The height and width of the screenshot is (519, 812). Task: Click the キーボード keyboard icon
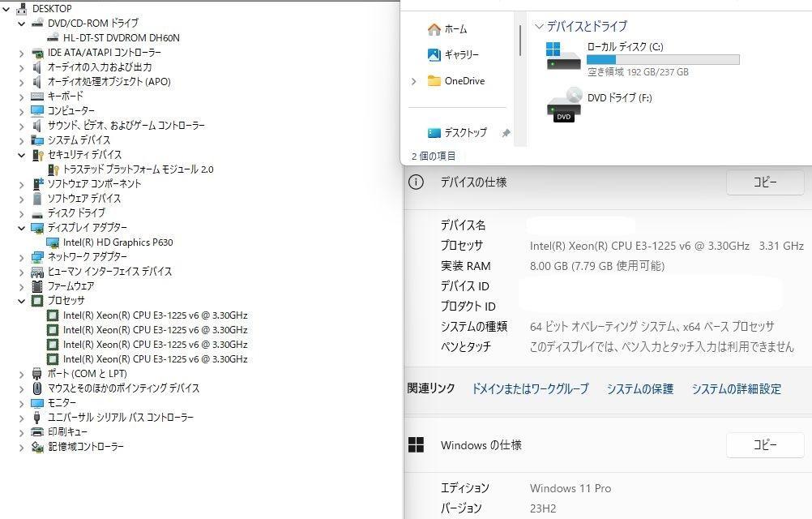click(x=37, y=96)
